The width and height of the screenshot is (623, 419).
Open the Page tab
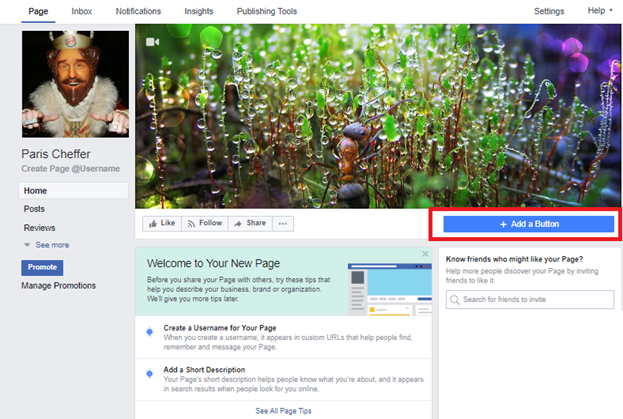[38, 12]
